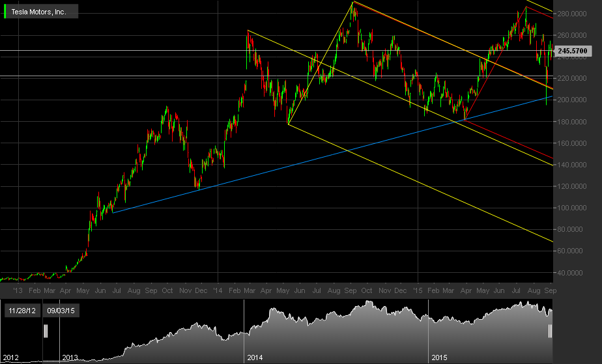Select the 11/28/12 start date field
The image size is (602, 364).
[22, 311]
